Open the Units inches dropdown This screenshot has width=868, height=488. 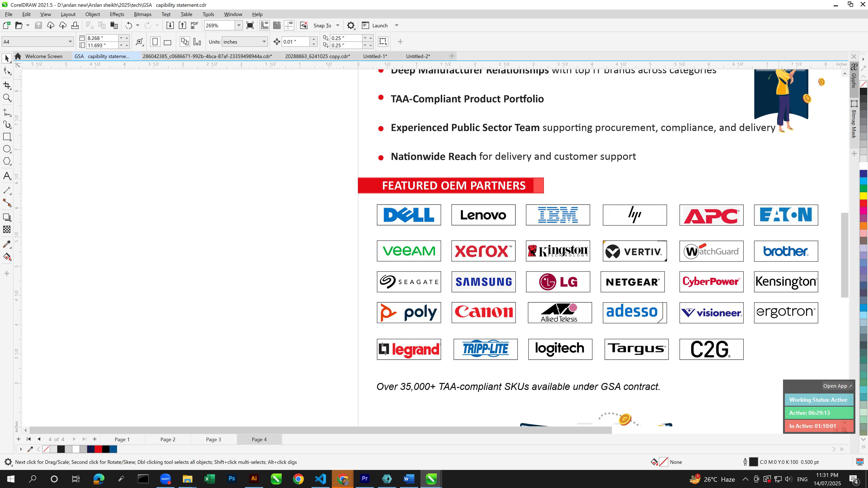pyautogui.click(x=264, y=42)
